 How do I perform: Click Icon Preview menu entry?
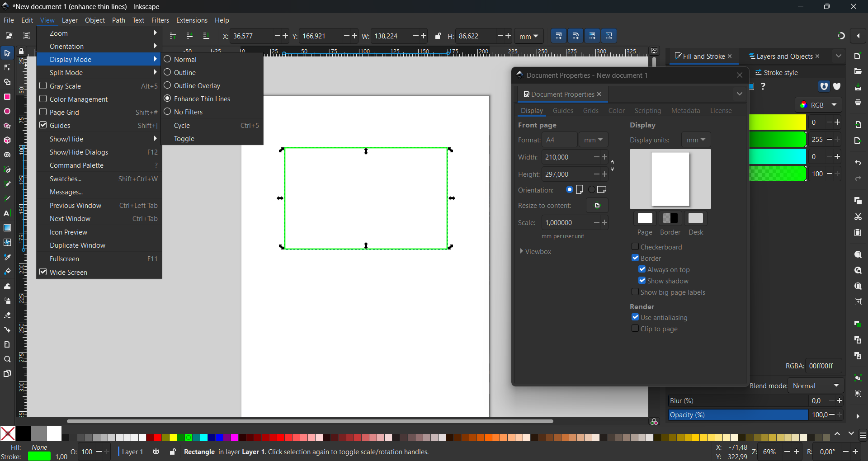coord(99,232)
